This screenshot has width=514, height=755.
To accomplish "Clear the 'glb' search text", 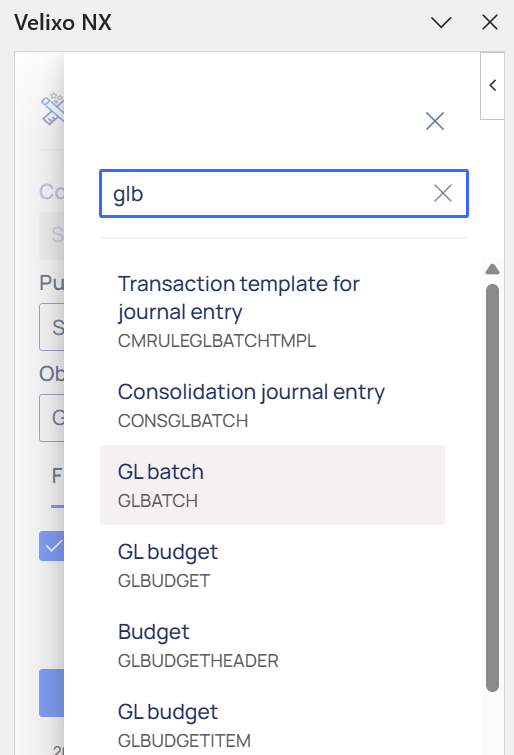I will (442, 194).
